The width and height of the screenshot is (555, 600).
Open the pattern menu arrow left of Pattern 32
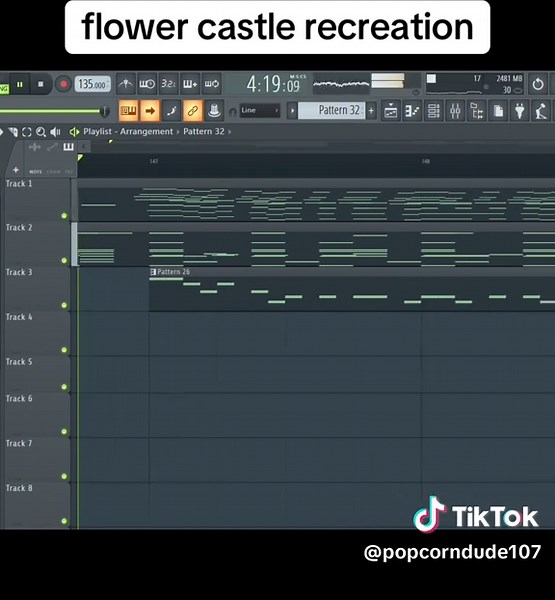tap(292, 111)
